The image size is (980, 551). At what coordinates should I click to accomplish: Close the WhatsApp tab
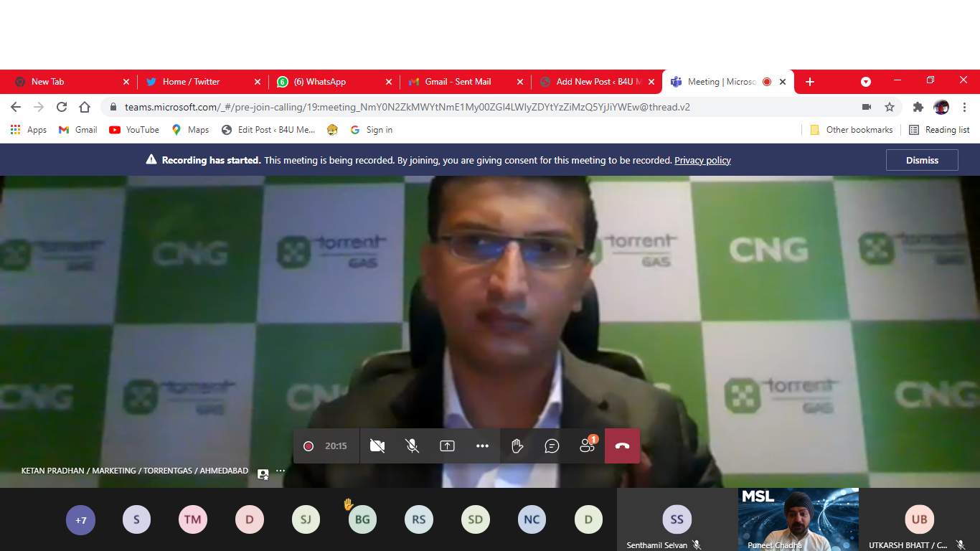[389, 82]
